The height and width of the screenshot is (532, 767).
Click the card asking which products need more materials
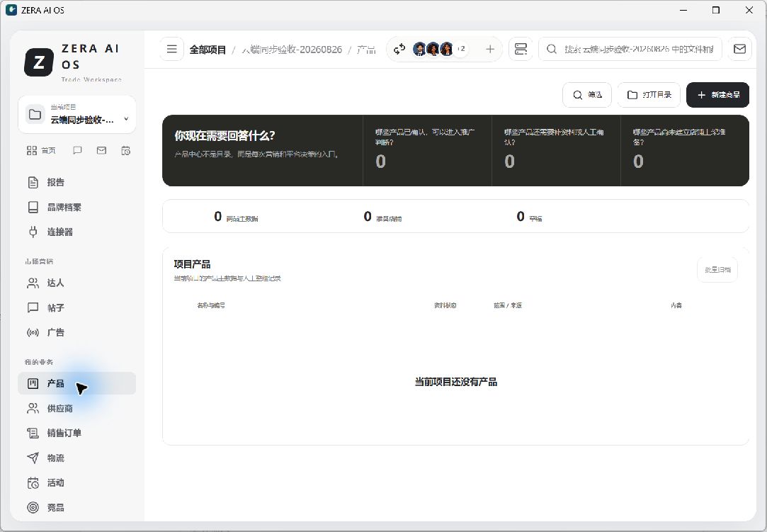tap(556, 150)
